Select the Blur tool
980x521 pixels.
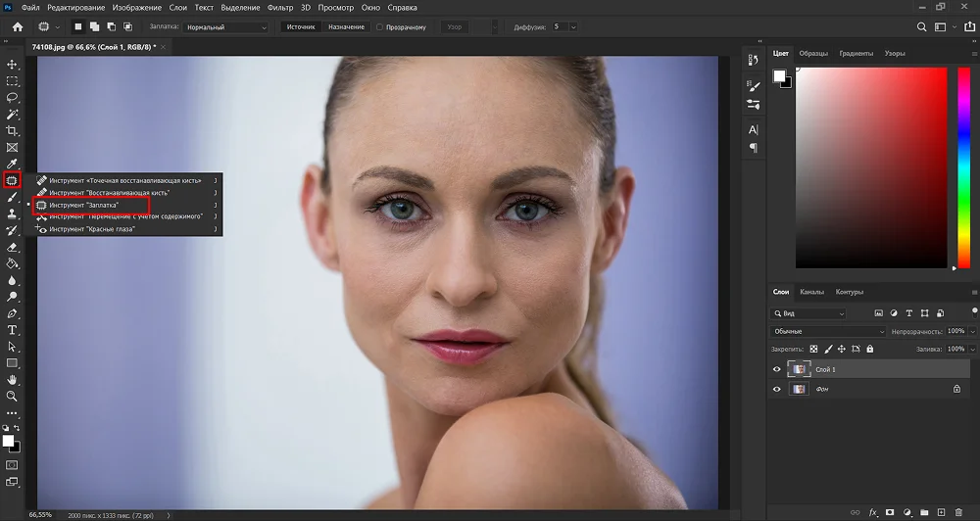point(12,280)
